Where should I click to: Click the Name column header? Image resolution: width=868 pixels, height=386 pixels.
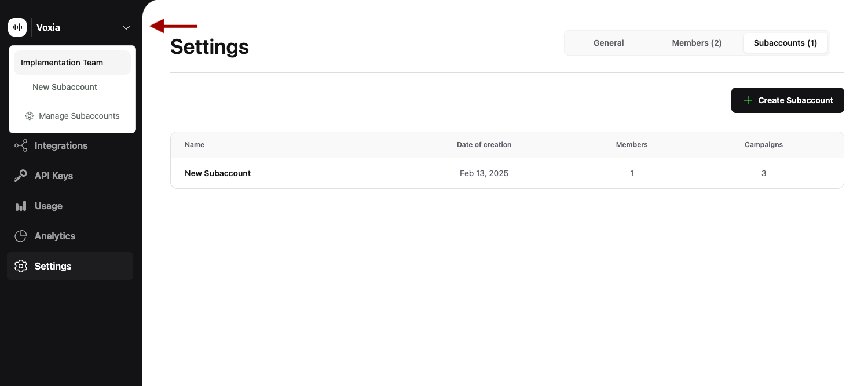194,144
